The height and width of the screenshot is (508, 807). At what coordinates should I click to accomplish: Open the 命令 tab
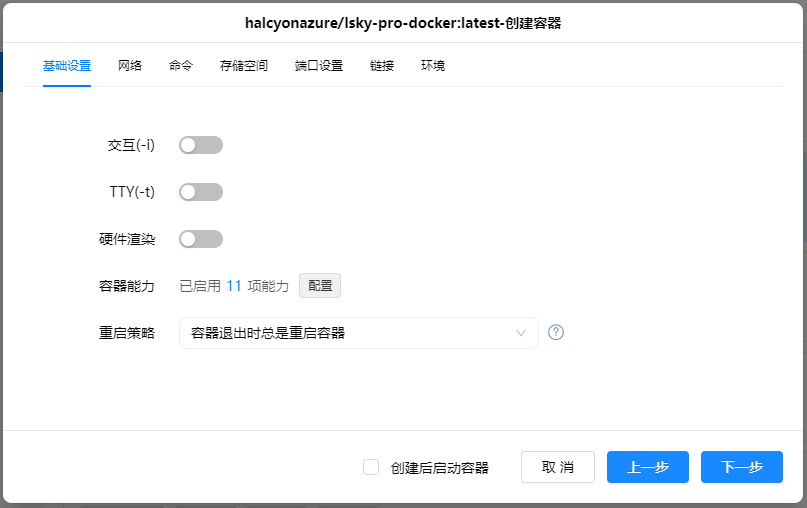pos(181,66)
